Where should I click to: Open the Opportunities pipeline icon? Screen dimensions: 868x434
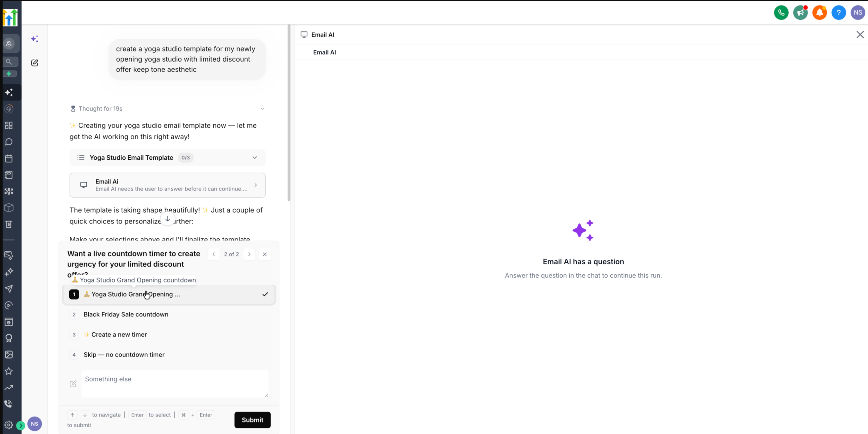[9, 191]
